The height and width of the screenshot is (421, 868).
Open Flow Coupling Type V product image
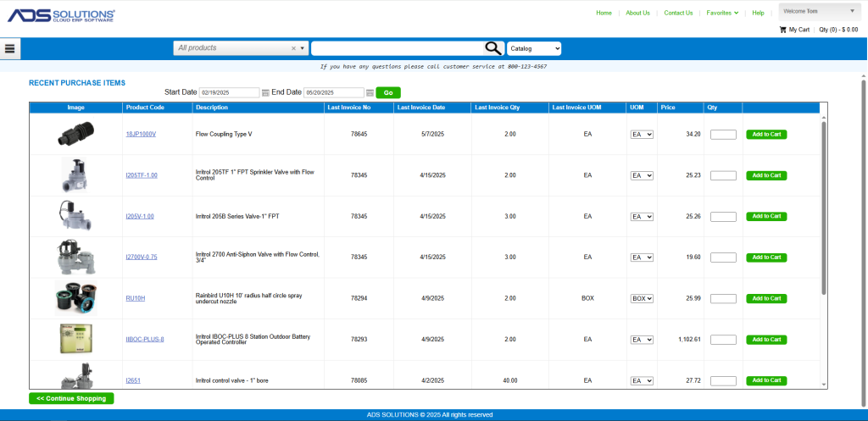tap(75, 133)
